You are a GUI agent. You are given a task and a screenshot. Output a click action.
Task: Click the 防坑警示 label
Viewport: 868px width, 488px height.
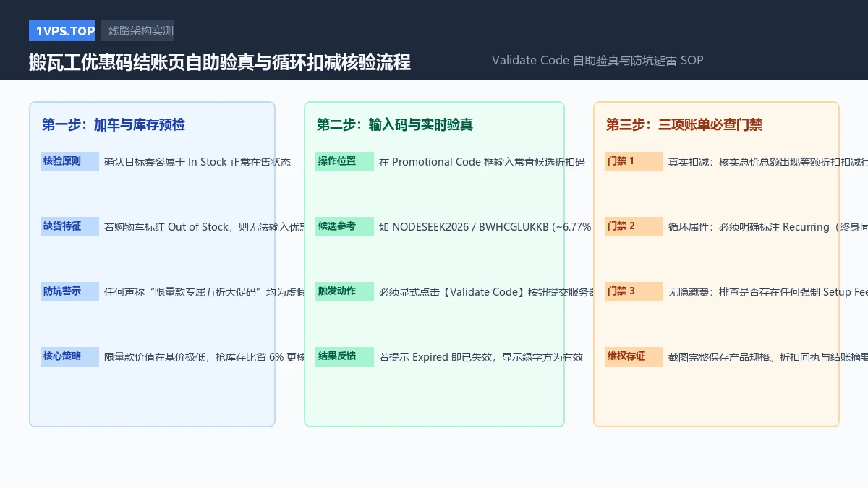(69, 291)
